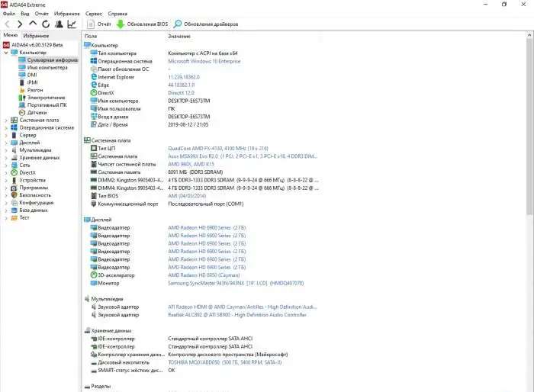Image resolution: width=534 pixels, height=392 pixels.
Task: Open the Файл menu
Action: click(x=9, y=14)
